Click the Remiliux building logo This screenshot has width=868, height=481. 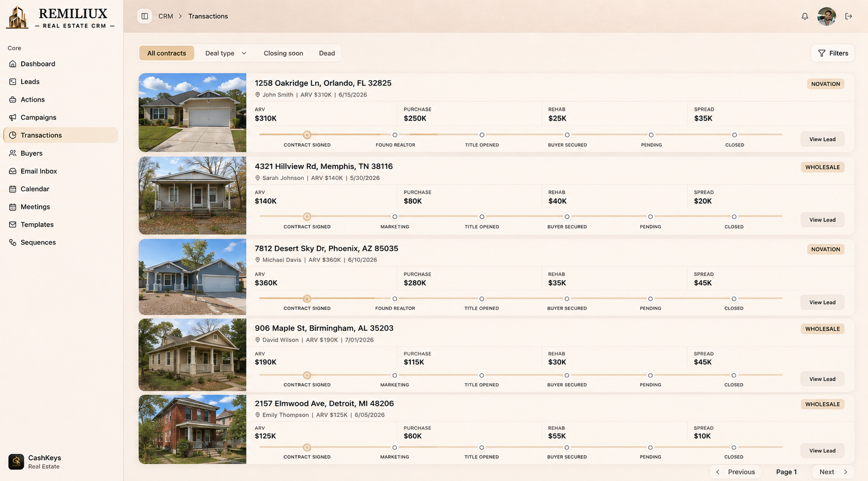tap(18, 17)
